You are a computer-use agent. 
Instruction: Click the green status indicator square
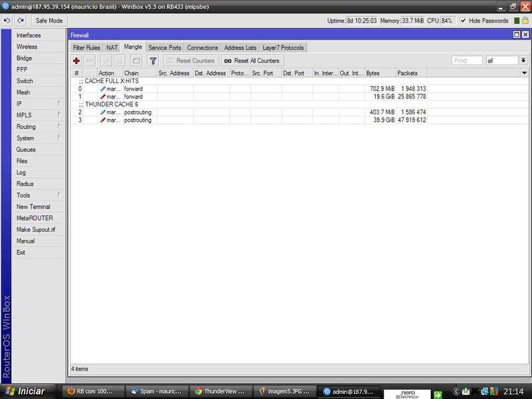(x=517, y=21)
